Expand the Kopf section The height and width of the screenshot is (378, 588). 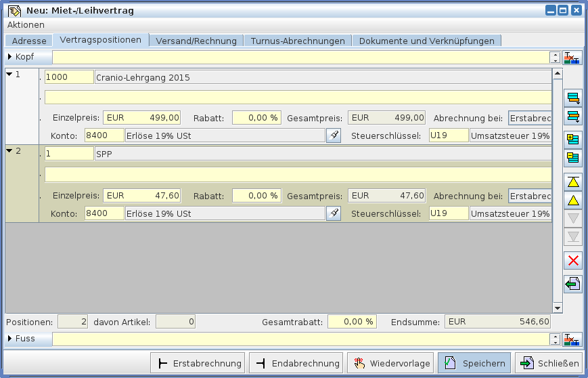(x=9, y=57)
